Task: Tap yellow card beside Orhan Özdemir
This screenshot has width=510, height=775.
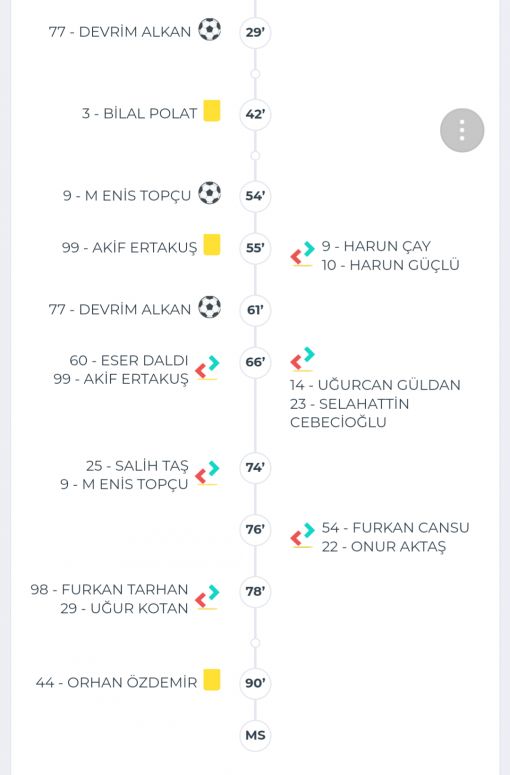Action: pos(212,680)
